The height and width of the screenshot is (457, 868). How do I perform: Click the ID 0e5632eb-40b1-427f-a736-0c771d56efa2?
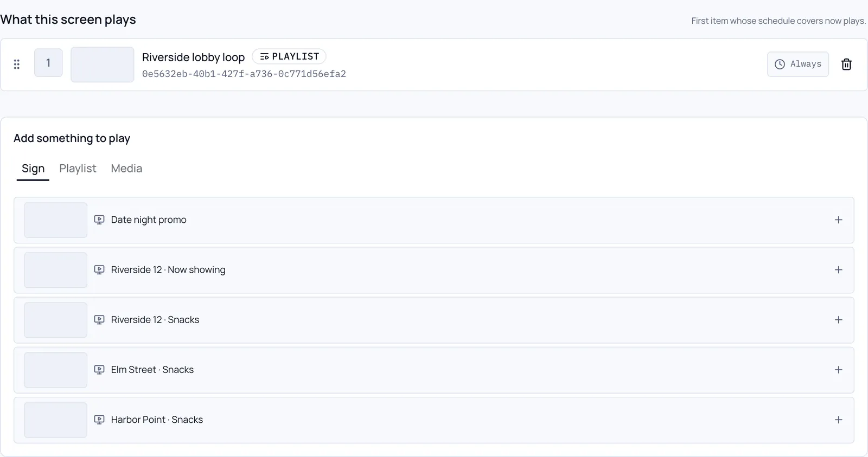point(244,74)
